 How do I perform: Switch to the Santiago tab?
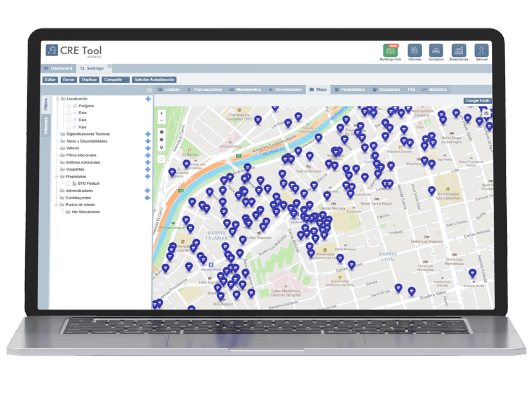(x=93, y=69)
